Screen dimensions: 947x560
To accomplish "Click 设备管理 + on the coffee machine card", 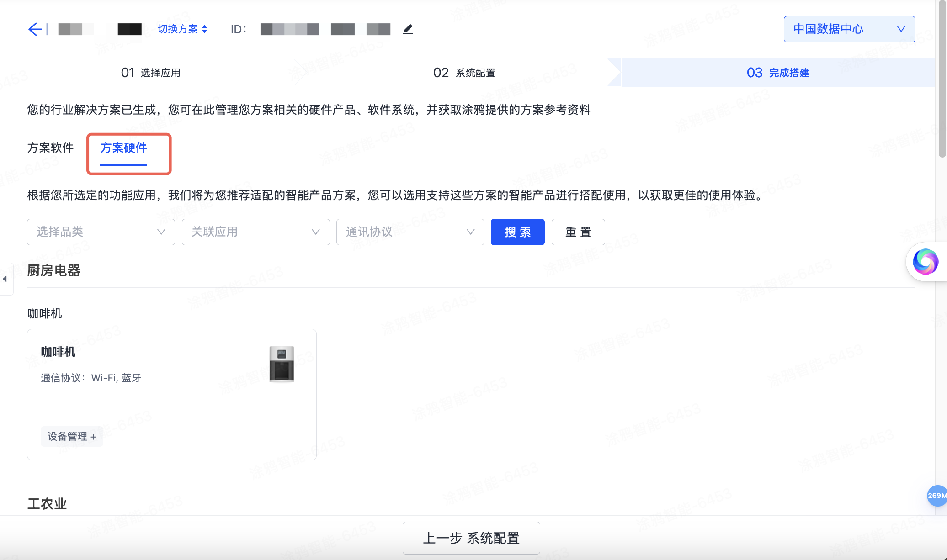I will click(x=72, y=436).
